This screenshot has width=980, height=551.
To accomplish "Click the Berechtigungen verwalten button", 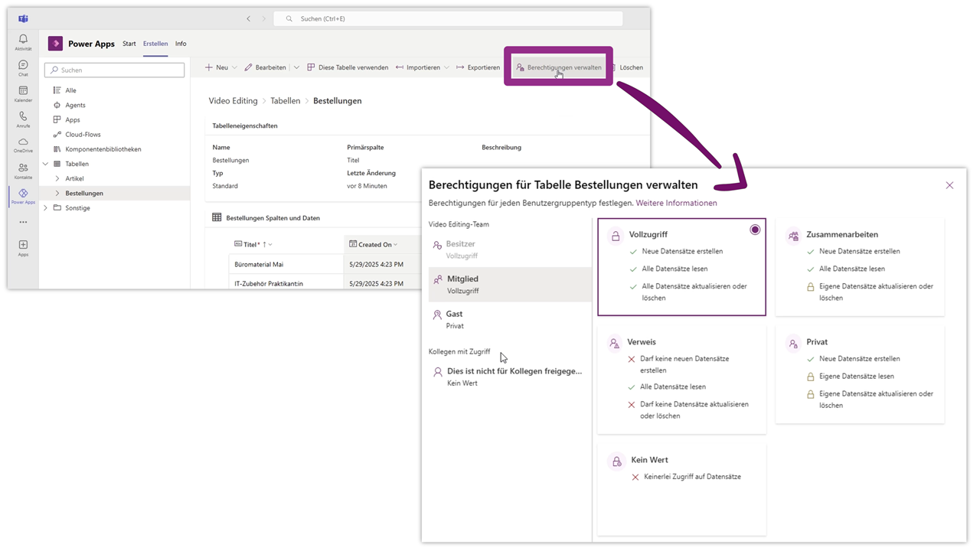I will (559, 67).
